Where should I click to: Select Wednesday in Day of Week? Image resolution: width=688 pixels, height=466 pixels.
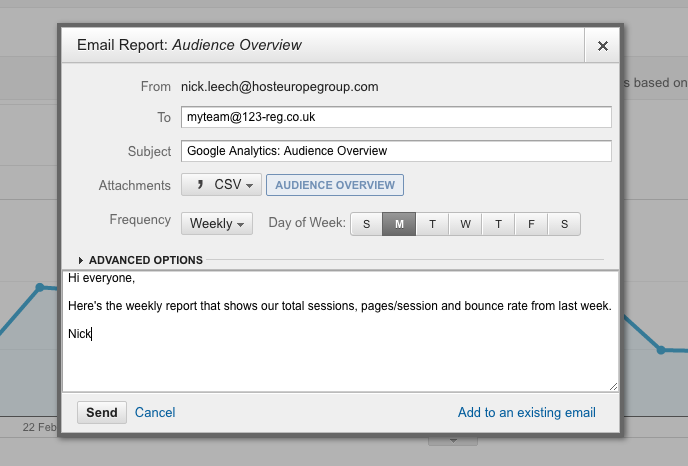click(465, 224)
